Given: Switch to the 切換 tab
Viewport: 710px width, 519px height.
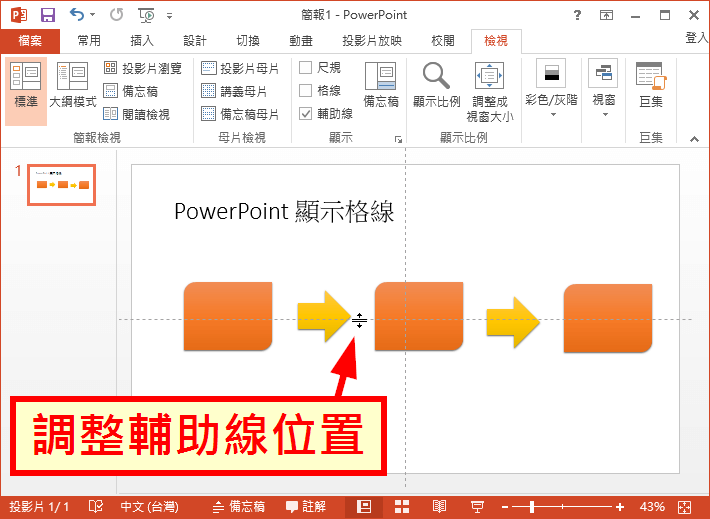Looking at the screenshot, I should pos(248,41).
